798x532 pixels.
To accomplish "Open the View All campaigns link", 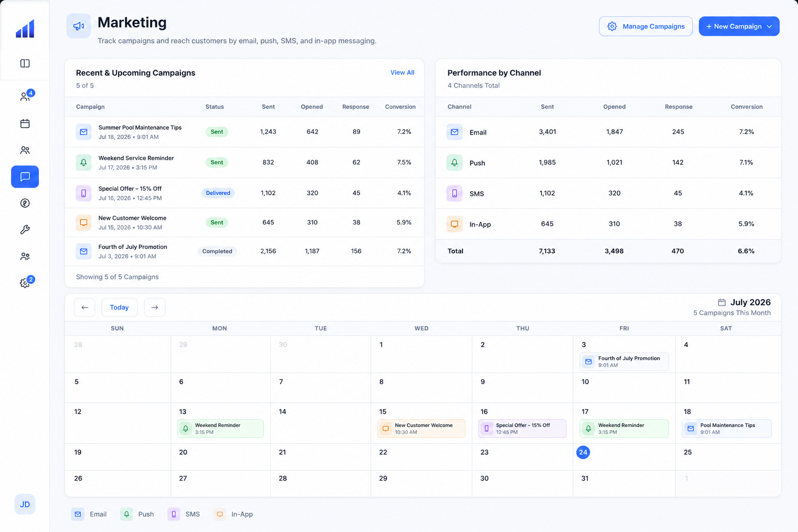I will tap(402, 73).
